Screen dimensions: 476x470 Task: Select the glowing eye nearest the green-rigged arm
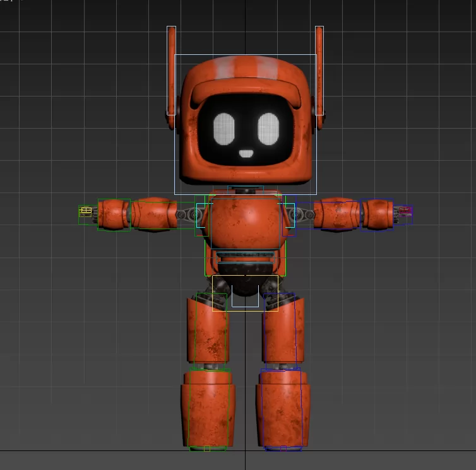tap(224, 129)
